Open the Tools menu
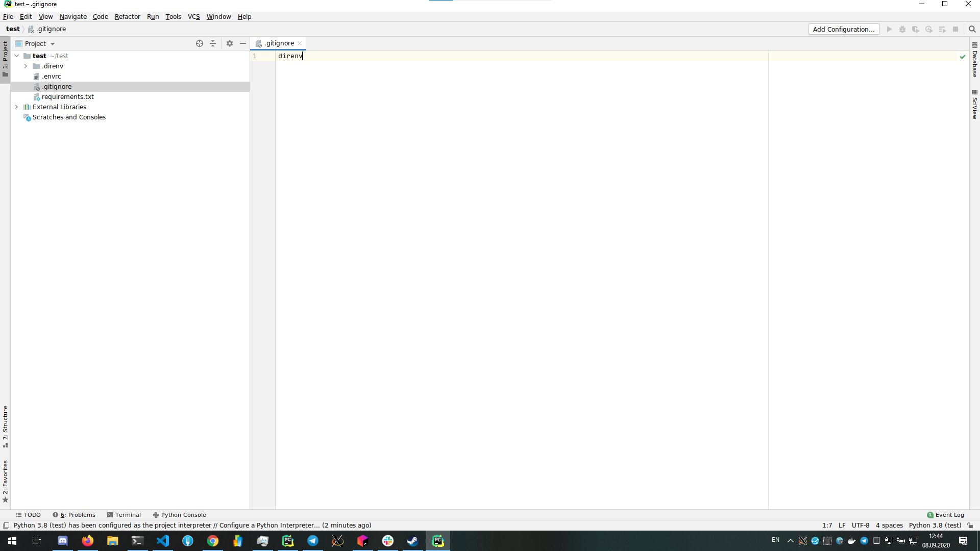Viewport: 980px width, 551px height. (x=173, y=16)
